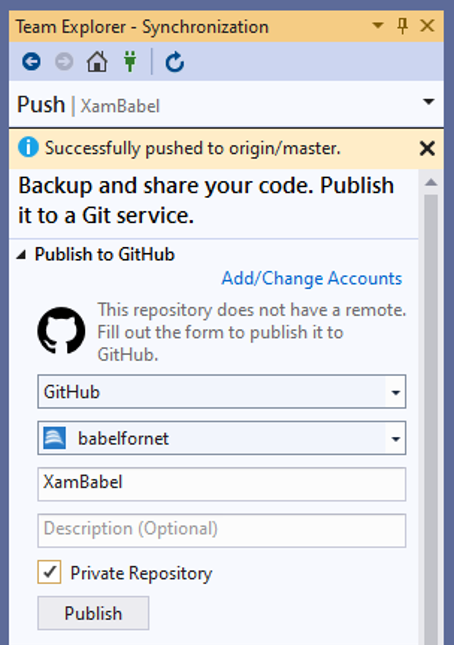The image size is (454, 646).
Task: Click the Publish button
Action: 93,613
